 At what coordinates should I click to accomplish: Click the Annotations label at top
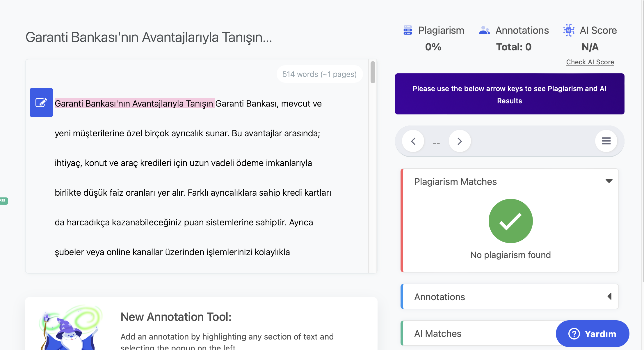[522, 30]
